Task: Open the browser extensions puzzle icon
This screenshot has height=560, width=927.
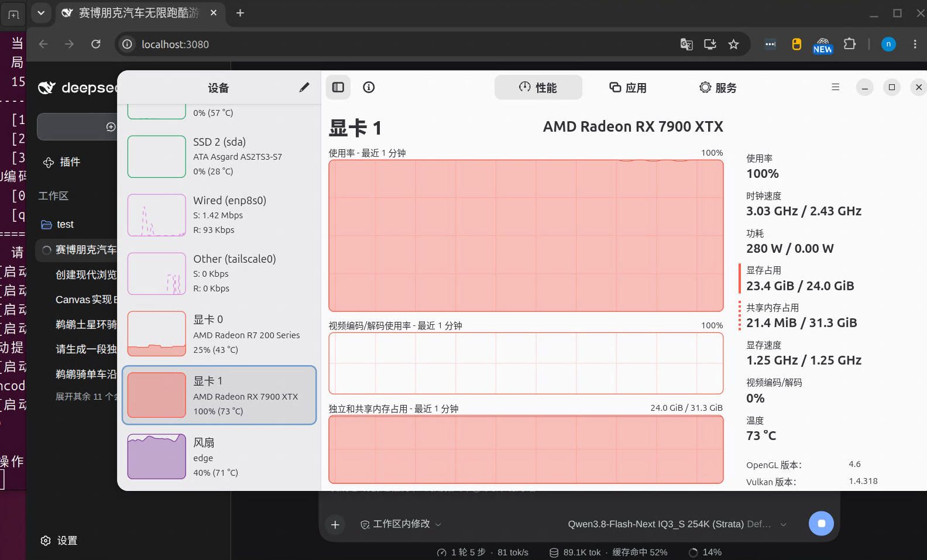Action: 849,44
